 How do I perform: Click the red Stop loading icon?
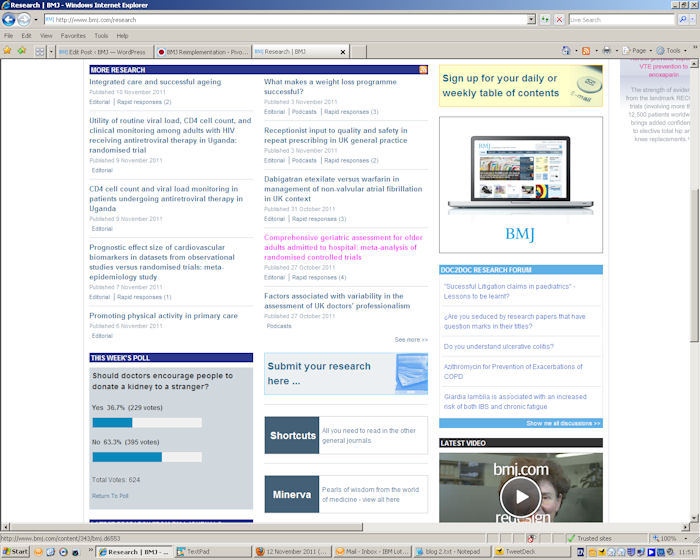558,19
